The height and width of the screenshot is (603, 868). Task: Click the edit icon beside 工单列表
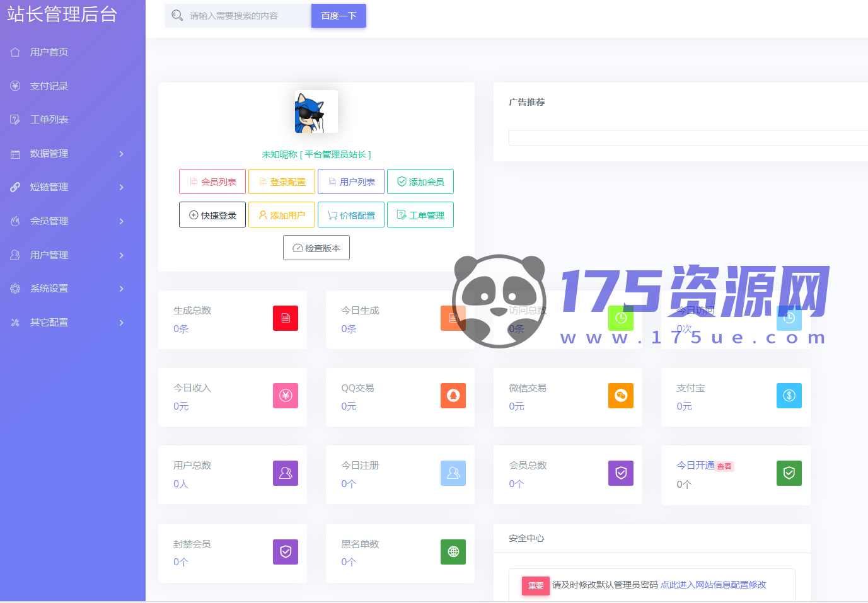15,120
